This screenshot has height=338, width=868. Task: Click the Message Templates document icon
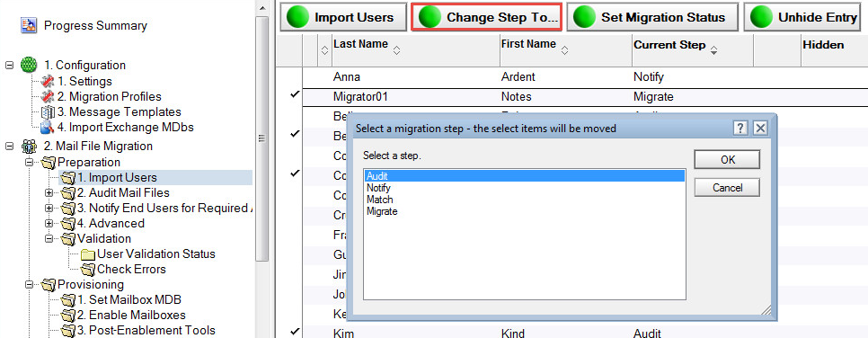(x=49, y=112)
